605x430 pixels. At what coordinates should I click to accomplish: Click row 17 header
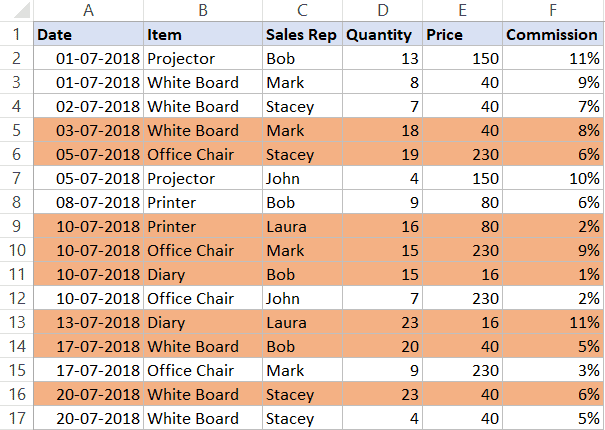(x=17, y=418)
